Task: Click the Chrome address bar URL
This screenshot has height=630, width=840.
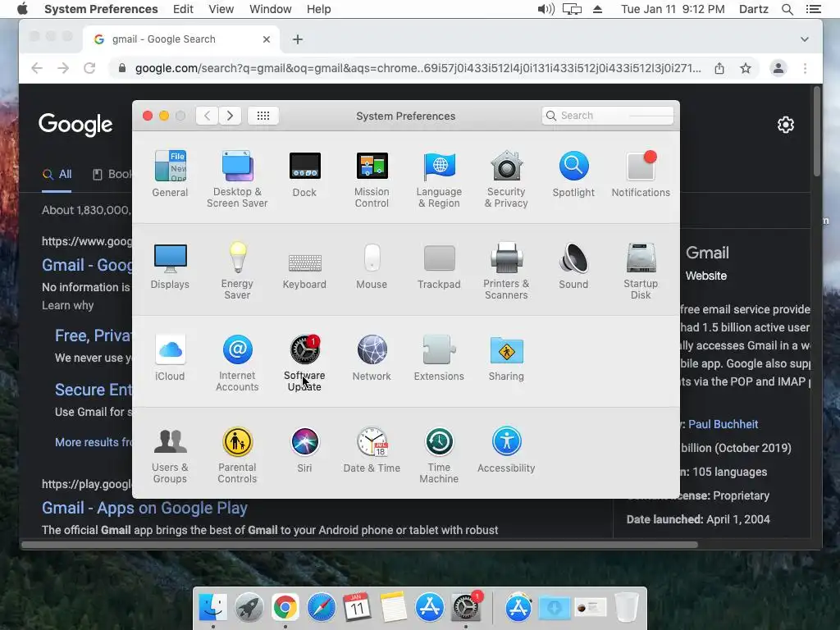Action: click(418, 68)
